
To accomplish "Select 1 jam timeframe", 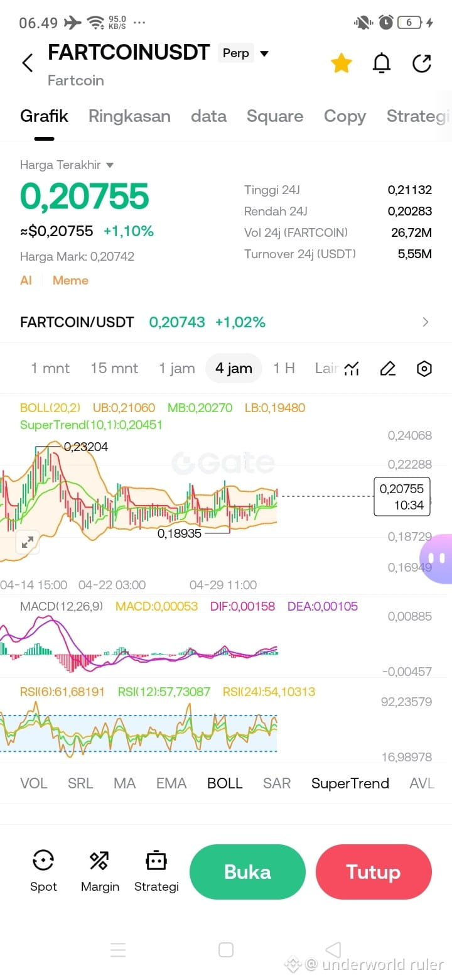I will point(177,368).
